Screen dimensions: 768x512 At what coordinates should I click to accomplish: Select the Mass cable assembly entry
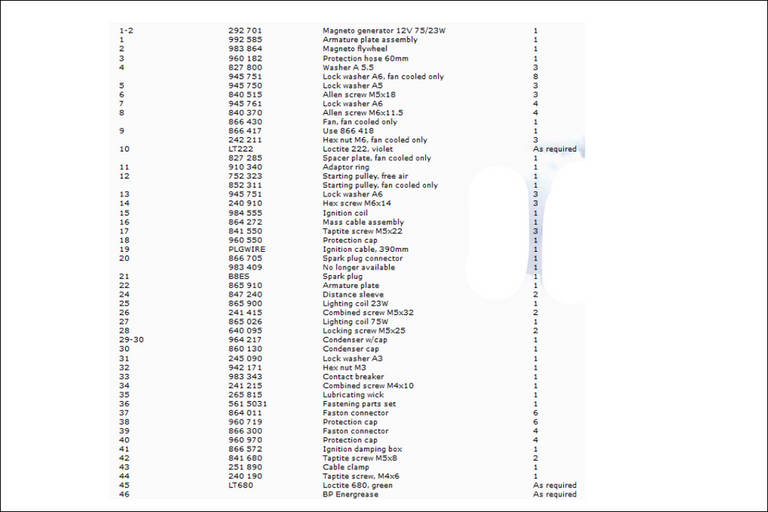pyautogui.click(x=363, y=222)
